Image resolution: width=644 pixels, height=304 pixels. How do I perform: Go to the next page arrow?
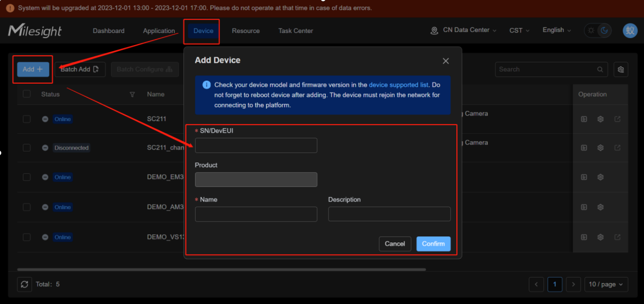pos(573,284)
